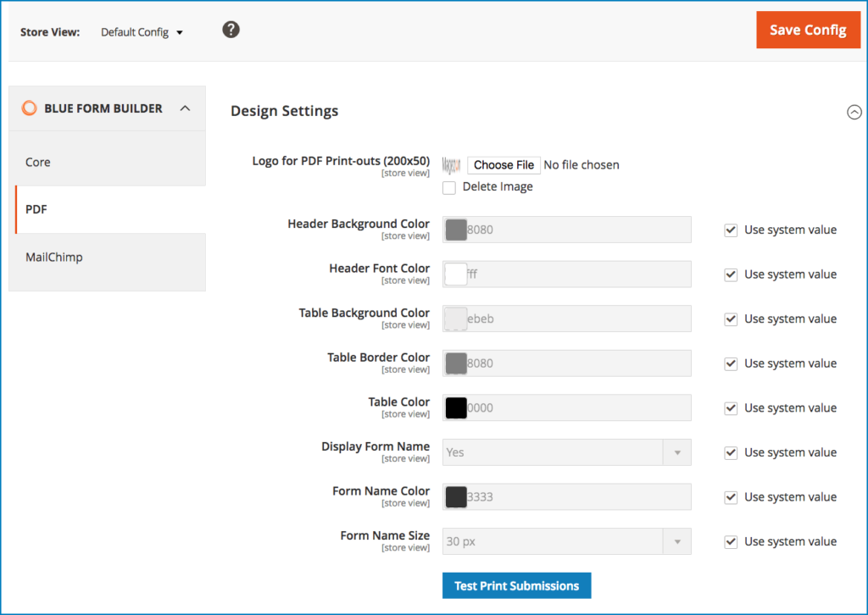Open the Table Color black swatch
868x615 pixels.
(456, 407)
